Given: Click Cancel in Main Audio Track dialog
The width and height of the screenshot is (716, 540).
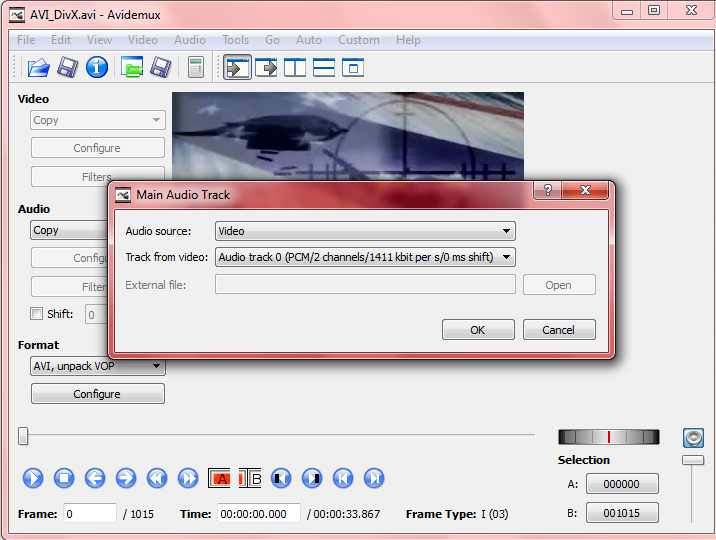Looking at the screenshot, I should pos(559,330).
